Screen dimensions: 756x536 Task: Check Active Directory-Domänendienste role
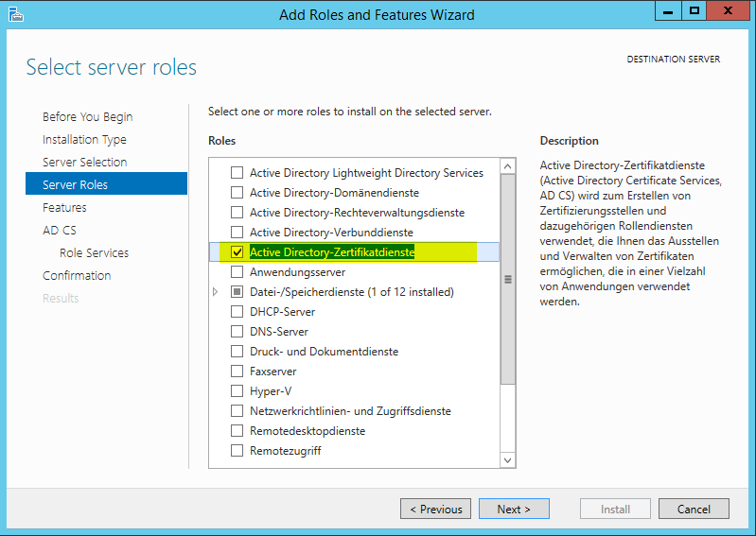[x=237, y=192]
